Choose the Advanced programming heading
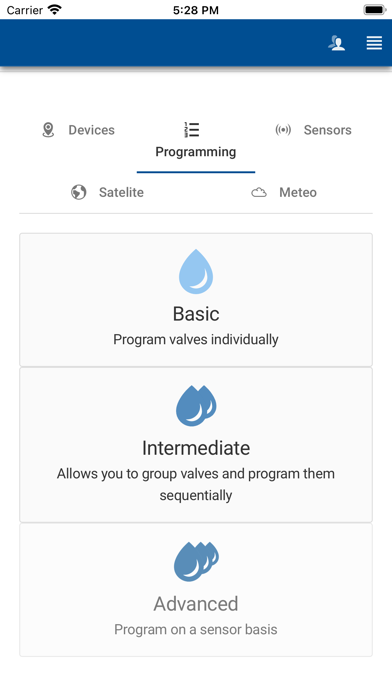 [196, 604]
